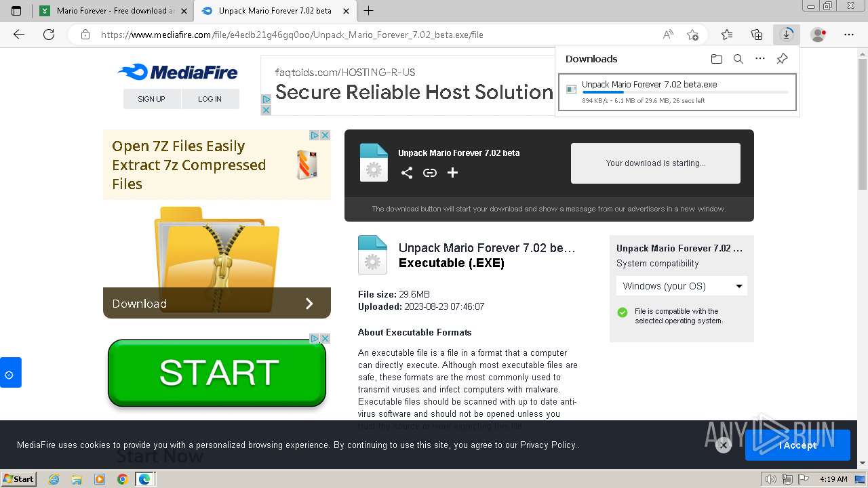Screen dimensions: 868x488
Task: Click the plus icon to save file
Action: [x=453, y=173]
